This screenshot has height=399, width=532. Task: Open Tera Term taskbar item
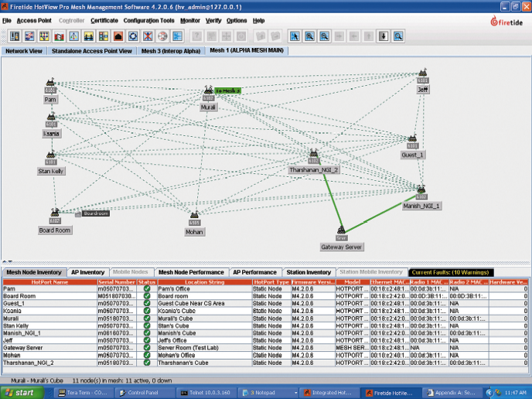[x=84, y=393]
